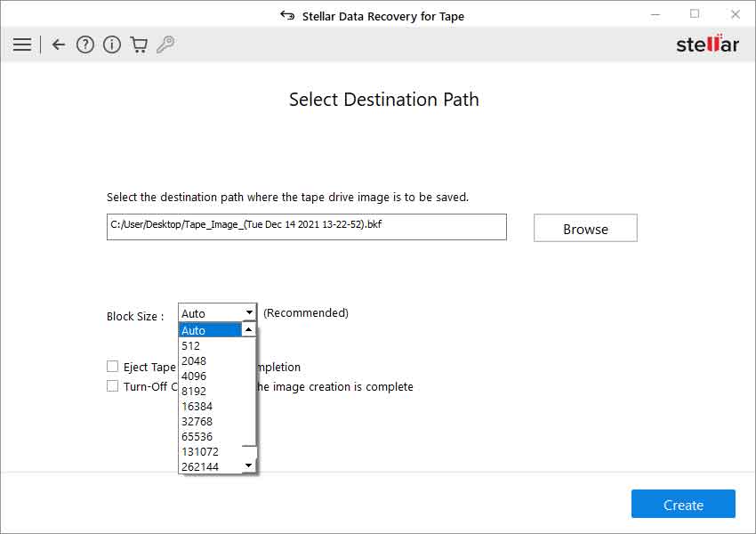
Task: Pick the 4096 block size
Action: click(x=210, y=376)
